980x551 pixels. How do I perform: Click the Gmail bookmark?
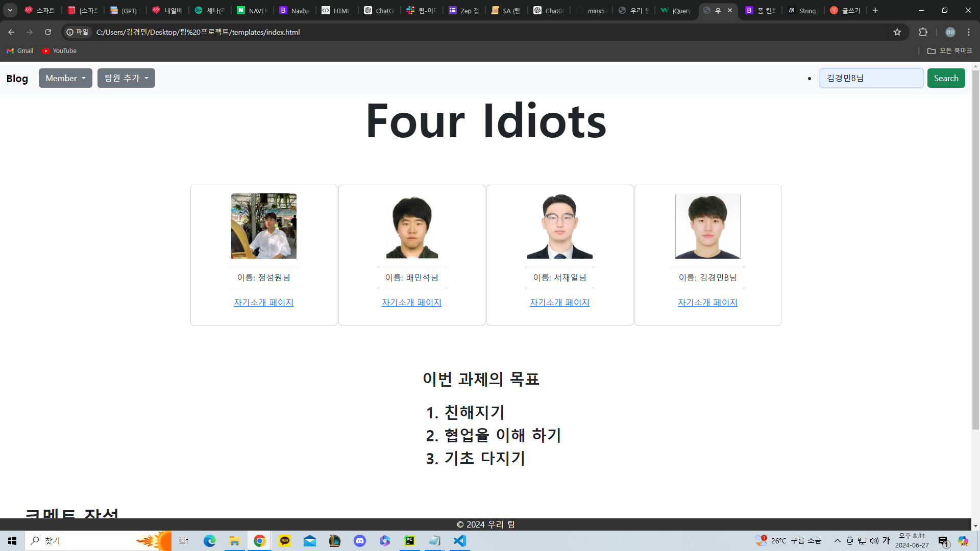tap(20, 51)
